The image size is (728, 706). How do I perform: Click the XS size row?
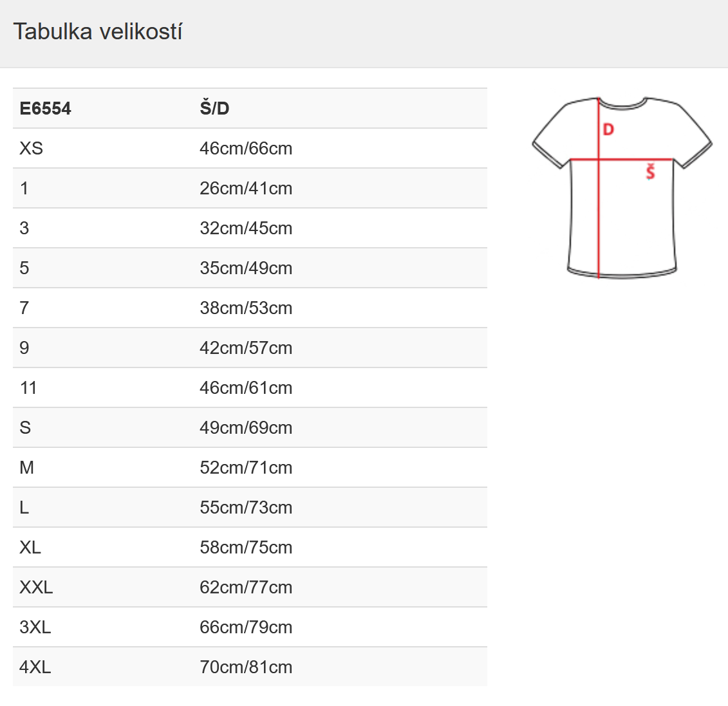coord(250,149)
